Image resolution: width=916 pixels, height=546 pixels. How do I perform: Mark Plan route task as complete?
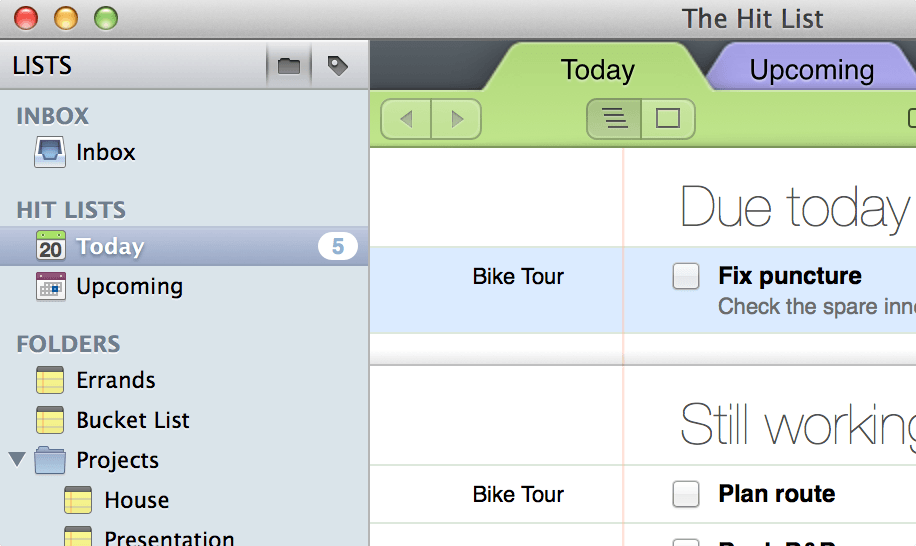coord(686,494)
